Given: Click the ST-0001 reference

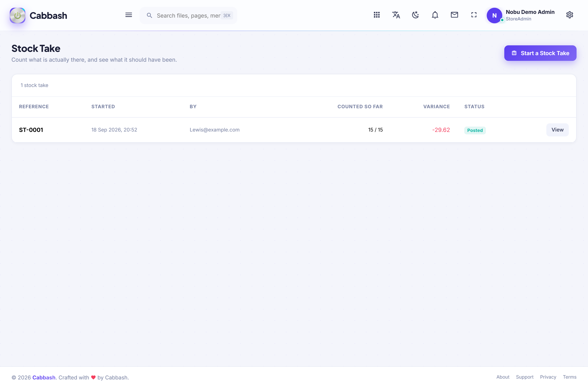Looking at the screenshot, I should [31, 130].
